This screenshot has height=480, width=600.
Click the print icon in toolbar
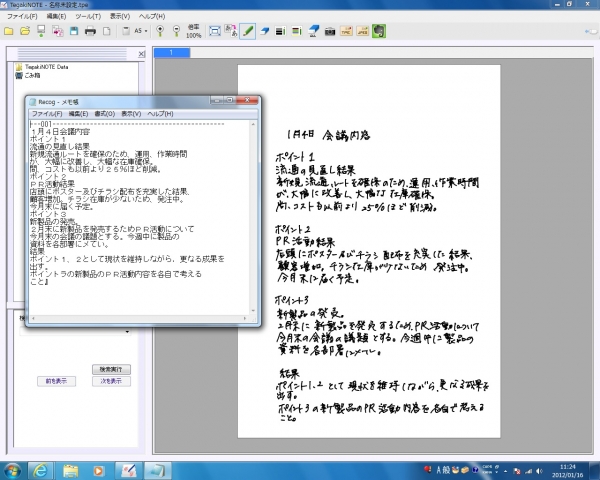click(90, 31)
